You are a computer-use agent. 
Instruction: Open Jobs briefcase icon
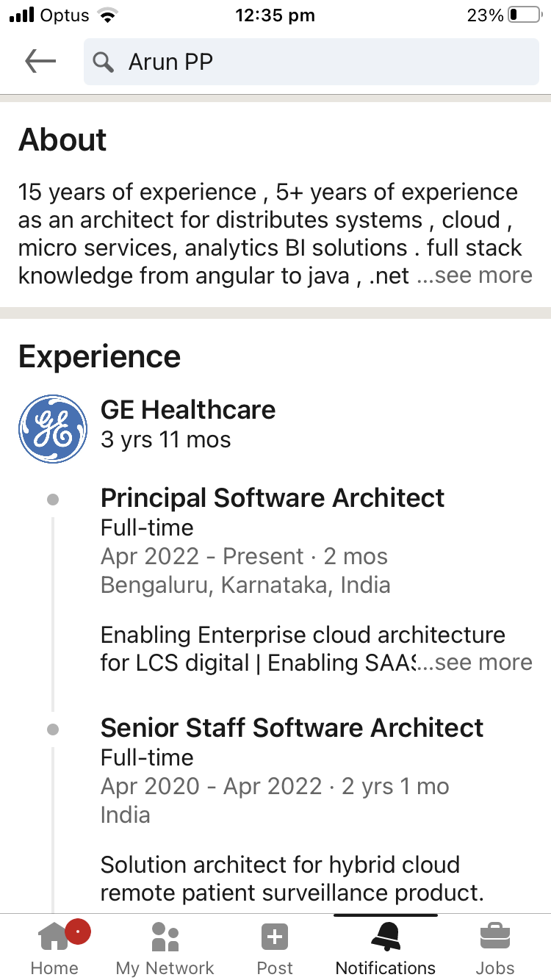coord(495,937)
